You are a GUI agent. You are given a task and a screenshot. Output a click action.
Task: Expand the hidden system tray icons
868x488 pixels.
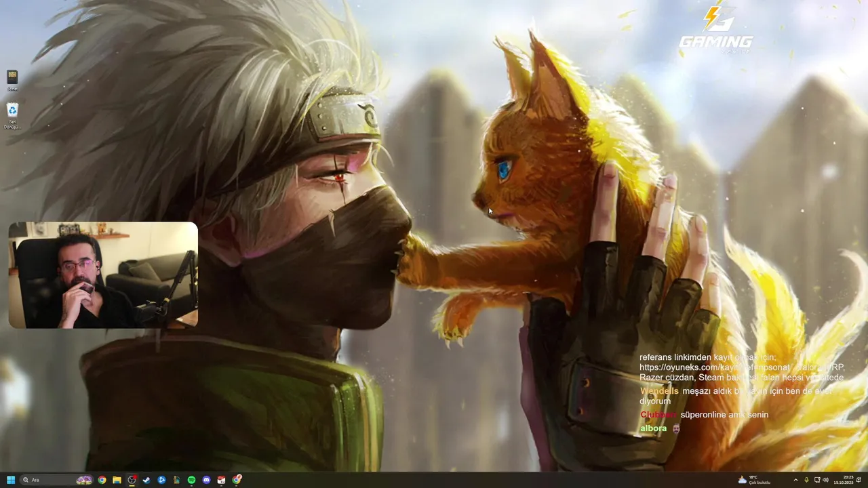(795, 480)
